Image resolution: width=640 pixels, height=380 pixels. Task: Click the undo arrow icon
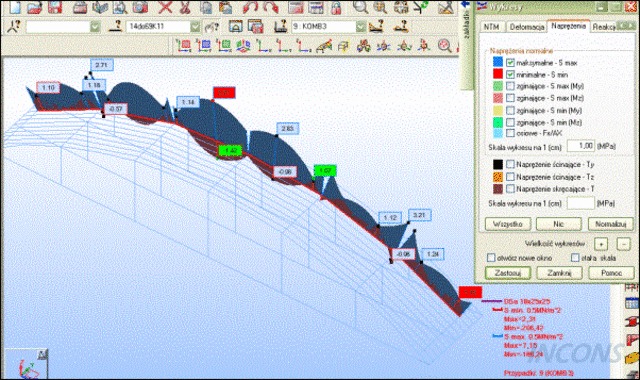tap(250, 7)
